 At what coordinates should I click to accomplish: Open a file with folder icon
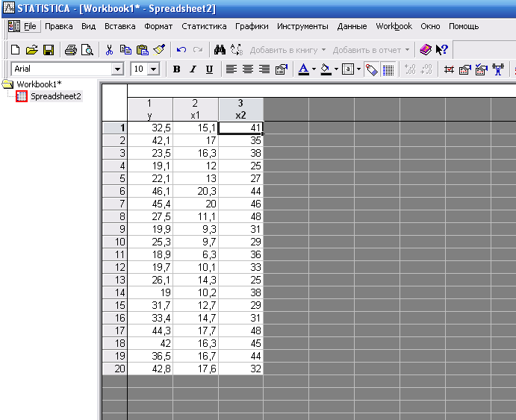[x=32, y=50]
